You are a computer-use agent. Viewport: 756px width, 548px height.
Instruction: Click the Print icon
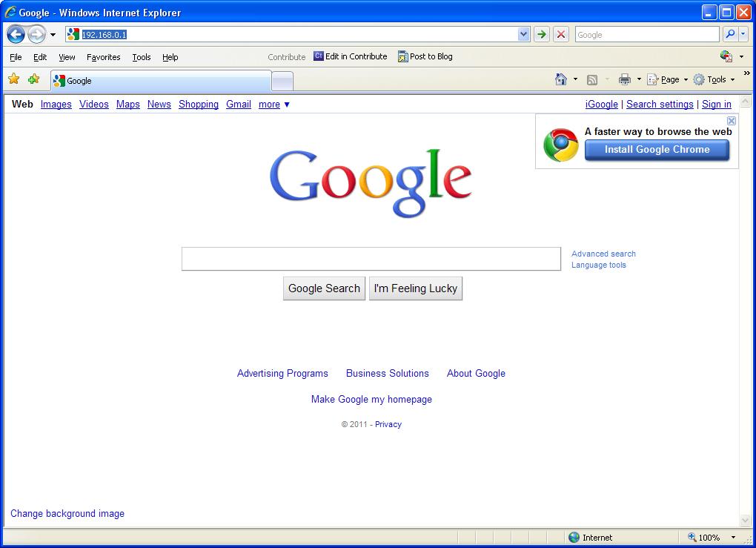point(624,79)
